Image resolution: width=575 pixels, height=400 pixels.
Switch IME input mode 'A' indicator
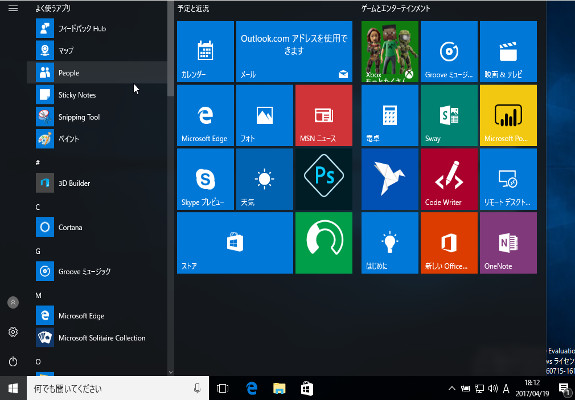point(506,388)
